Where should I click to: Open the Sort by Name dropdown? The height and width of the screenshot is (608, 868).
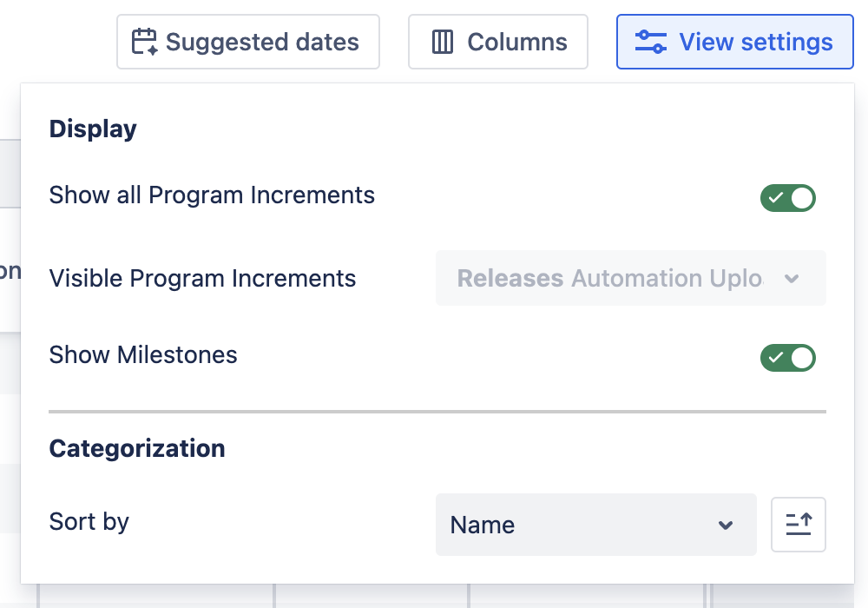[x=595, y=525]
